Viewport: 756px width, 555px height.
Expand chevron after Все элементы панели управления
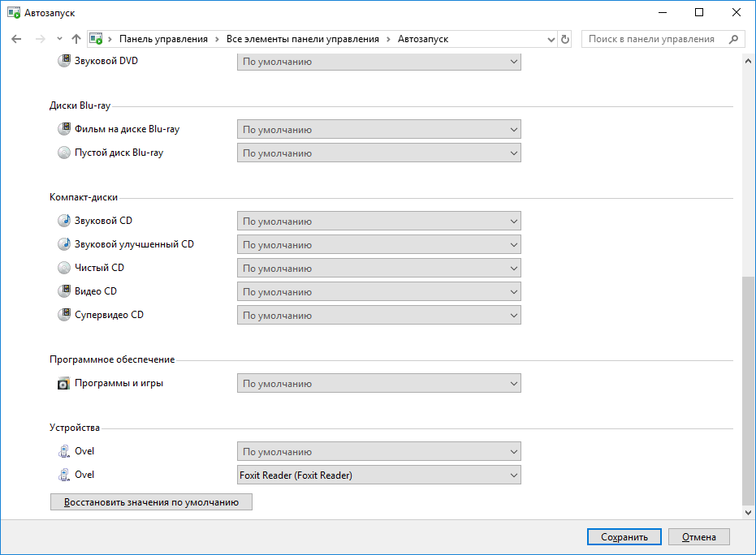coord(388,39)
